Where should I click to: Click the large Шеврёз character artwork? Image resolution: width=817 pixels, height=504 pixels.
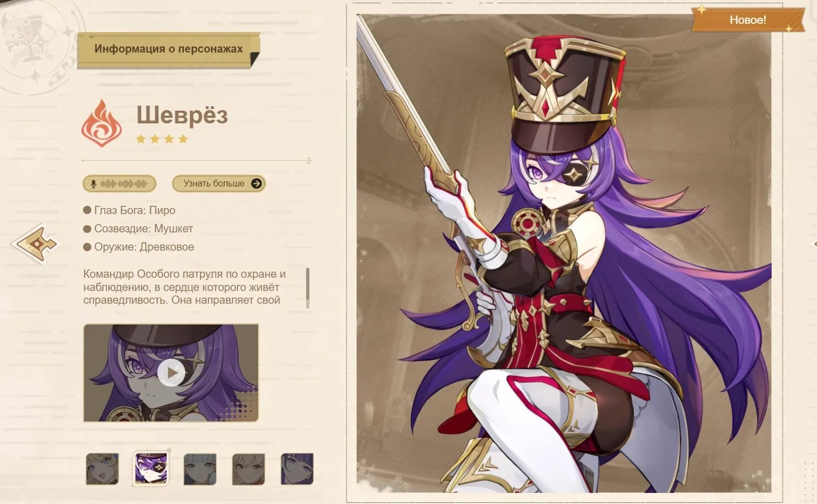pos(564,253)
